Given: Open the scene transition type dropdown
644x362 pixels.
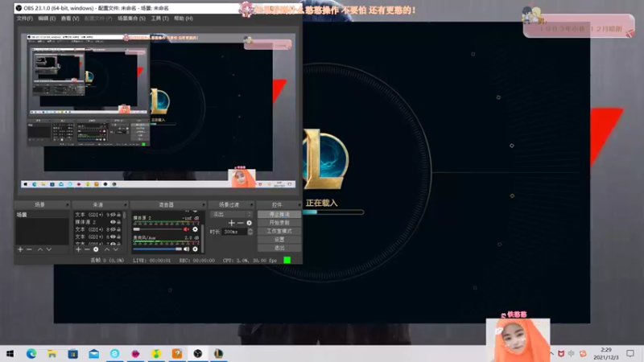Looking at the screenshot, I should pyautogui.click(x=232, y=214).
